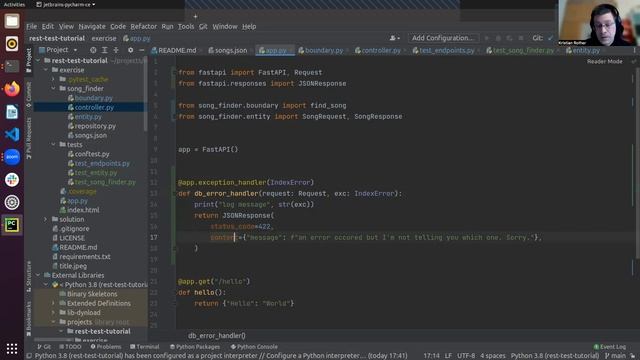Click the exercise breadcrumb in navigation bar
640x360 pixels.
click(104, 38)
